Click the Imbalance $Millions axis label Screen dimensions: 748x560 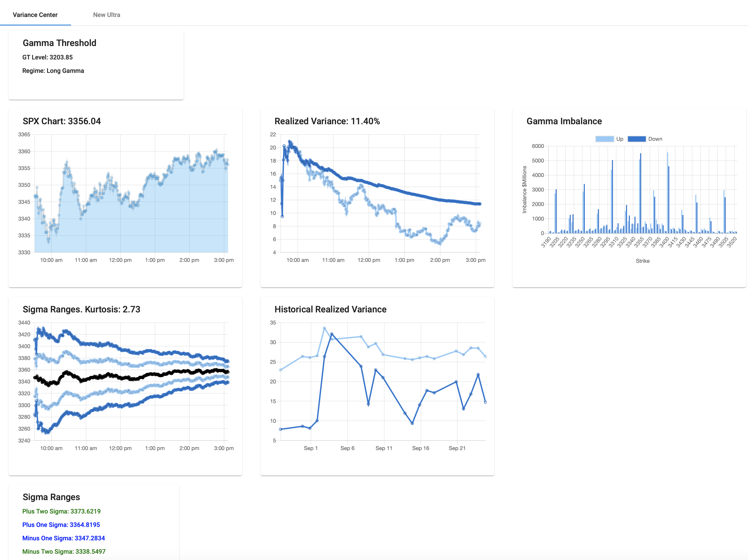click(x=525, y=189)
